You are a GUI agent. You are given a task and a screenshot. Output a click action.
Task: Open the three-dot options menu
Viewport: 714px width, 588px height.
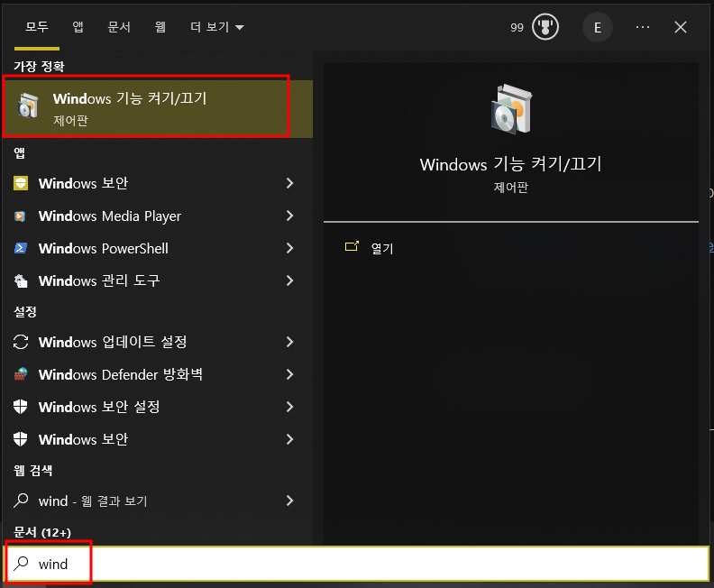point(643,27)
